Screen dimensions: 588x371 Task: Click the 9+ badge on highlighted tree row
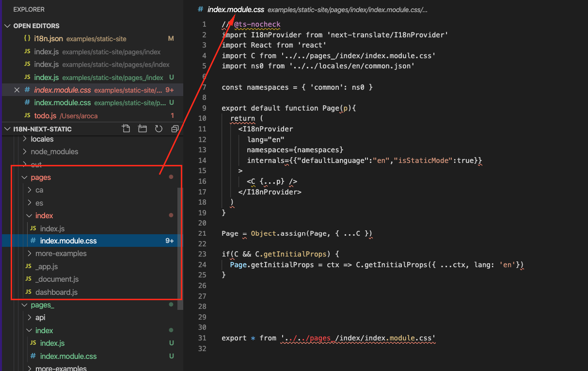[170, 241]
